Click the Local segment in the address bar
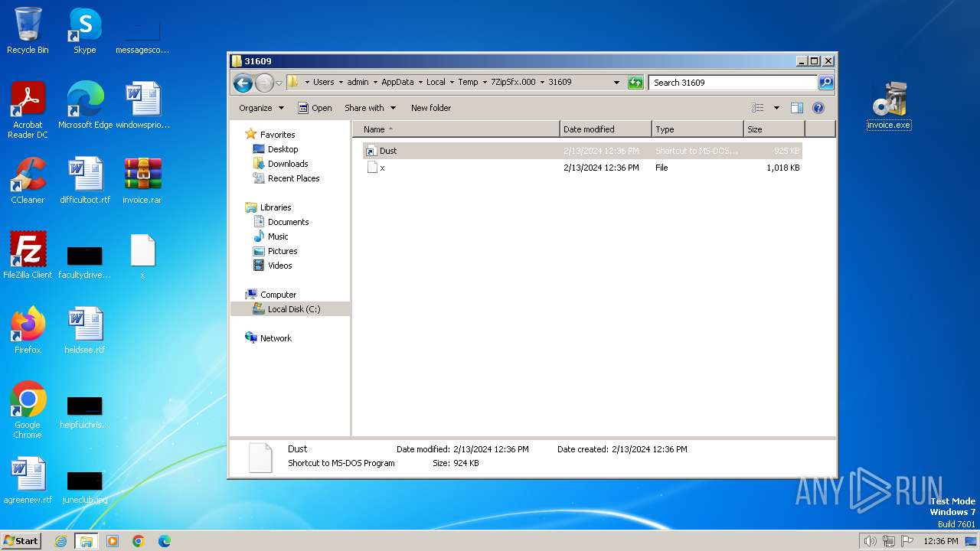The image size is (980, 551). [436, 82]
